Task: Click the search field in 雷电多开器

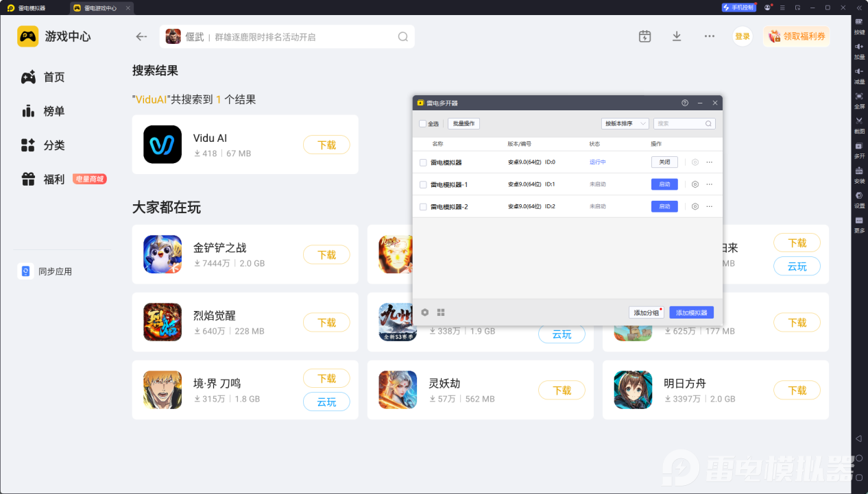Action: (x=684, y=124)
